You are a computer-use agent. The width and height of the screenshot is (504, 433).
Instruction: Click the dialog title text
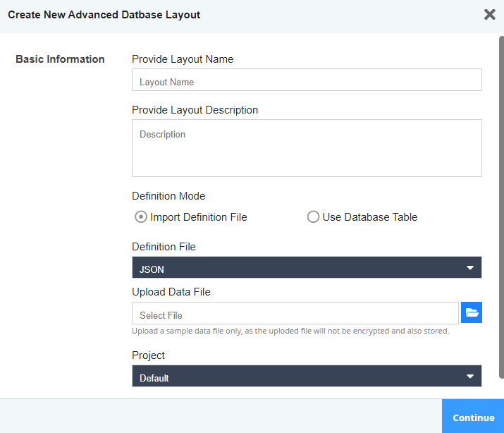[x=104, y=15]
